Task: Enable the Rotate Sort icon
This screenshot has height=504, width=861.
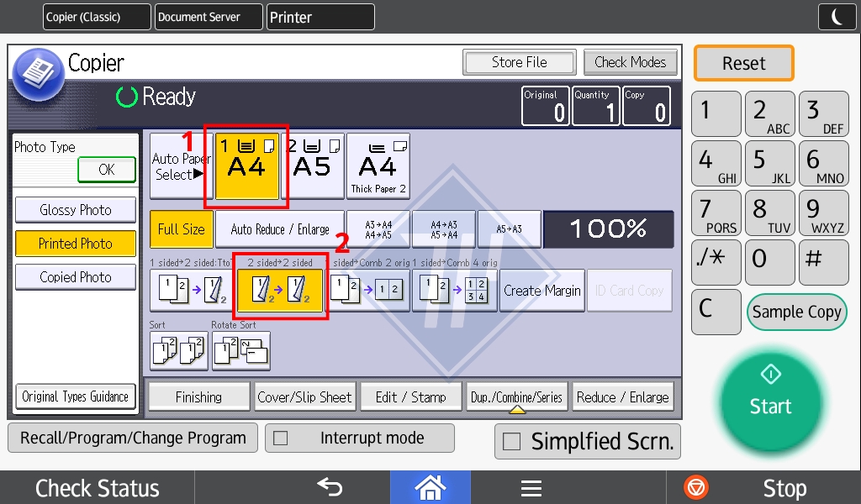Action: pos(240,351)
